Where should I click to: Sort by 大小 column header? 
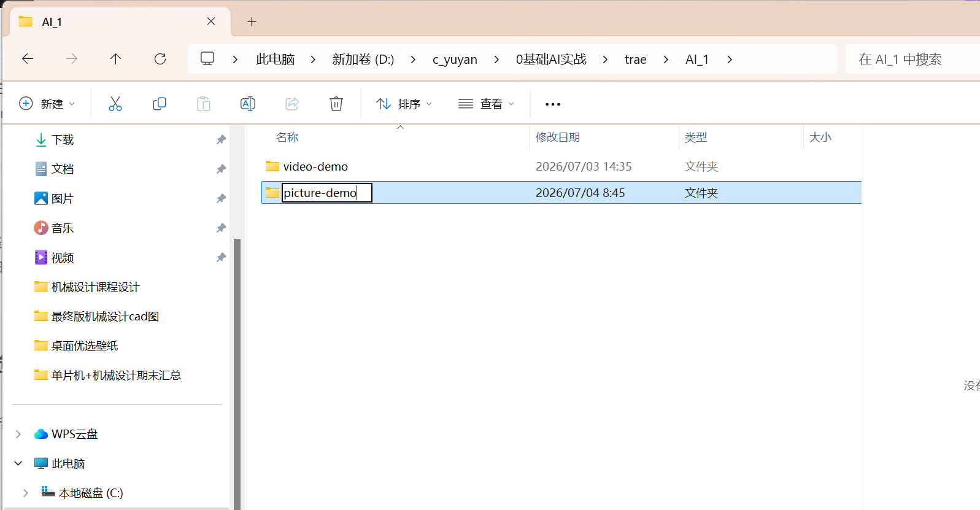click(820, 137)
